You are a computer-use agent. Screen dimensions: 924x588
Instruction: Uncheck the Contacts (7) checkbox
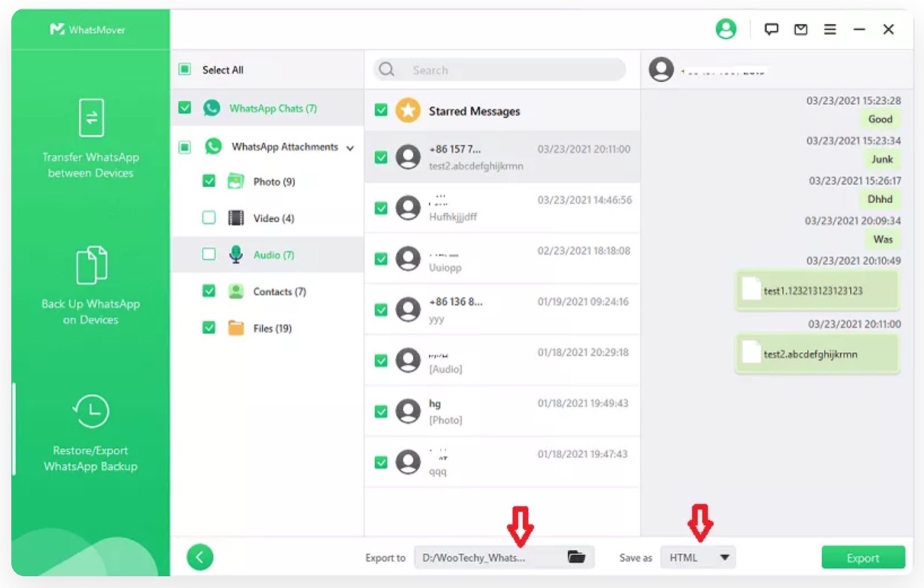[x=208, y=292]
